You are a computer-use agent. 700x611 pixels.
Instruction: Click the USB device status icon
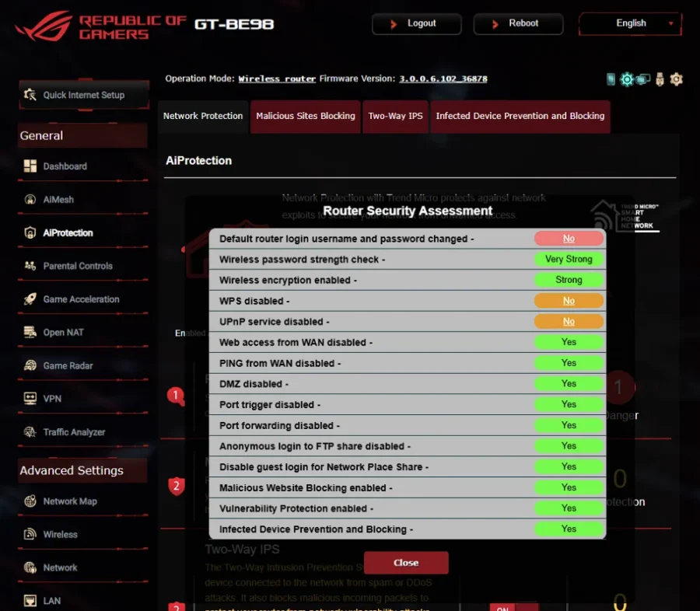(x=660, y=79)
